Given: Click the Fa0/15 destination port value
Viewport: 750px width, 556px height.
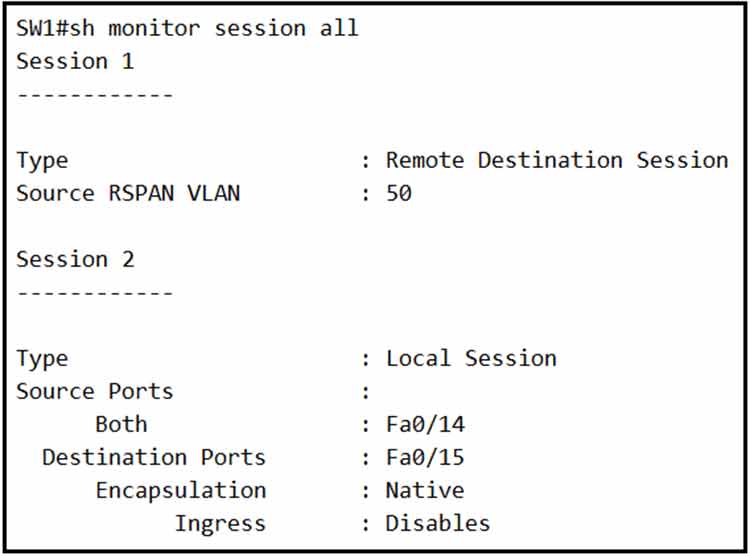Looking at the screenshot, I should 425,457.
